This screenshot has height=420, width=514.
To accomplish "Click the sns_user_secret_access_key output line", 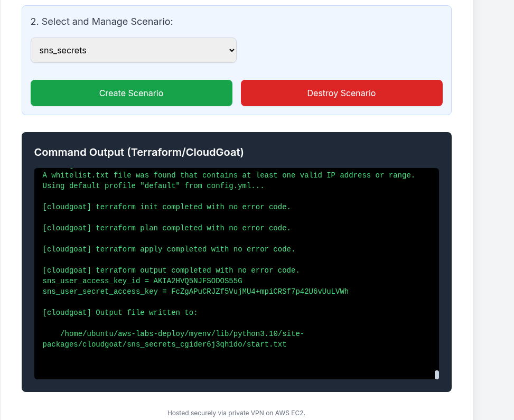I will (195, 292).
